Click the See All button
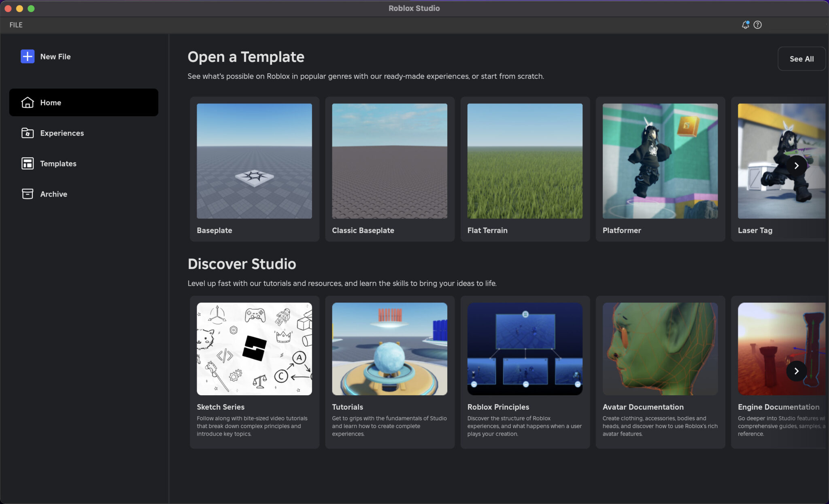Screen dimensions: 829x504 [x=801, y=58]
